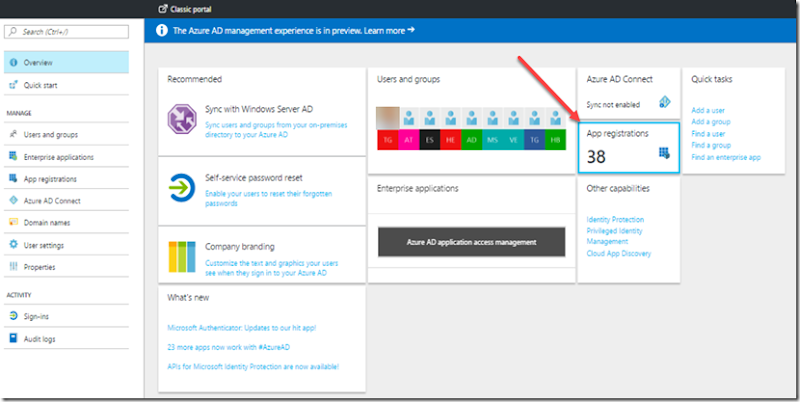Click Enable your users to reset passwords link
Image resolution: width=800 pixels, height=402 pixels.
coord(268,198)
